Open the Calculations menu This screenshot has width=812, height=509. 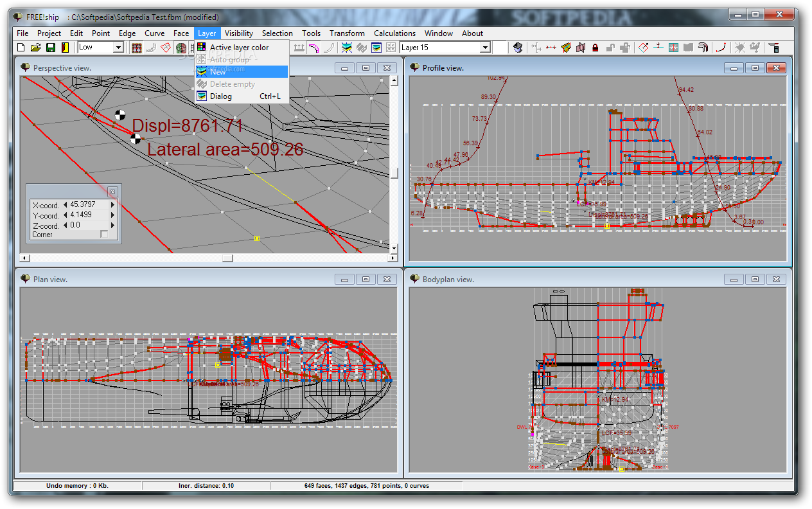tap(394, 33)
